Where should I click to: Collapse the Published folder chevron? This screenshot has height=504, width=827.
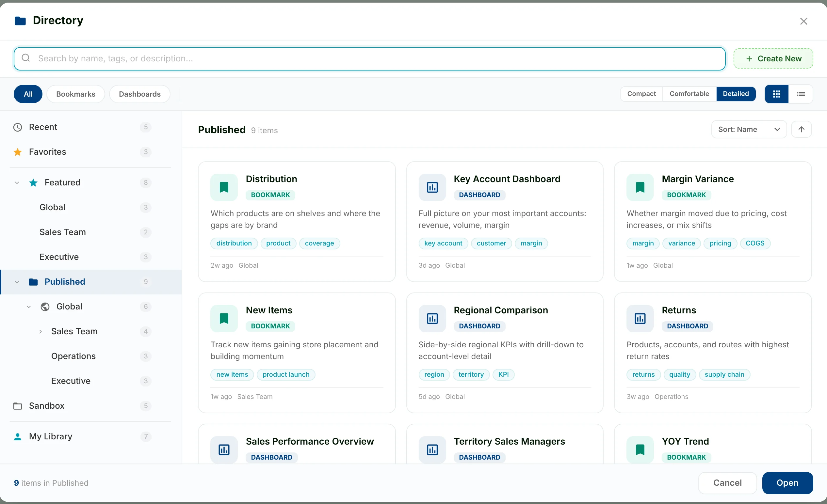click(17, 282)
